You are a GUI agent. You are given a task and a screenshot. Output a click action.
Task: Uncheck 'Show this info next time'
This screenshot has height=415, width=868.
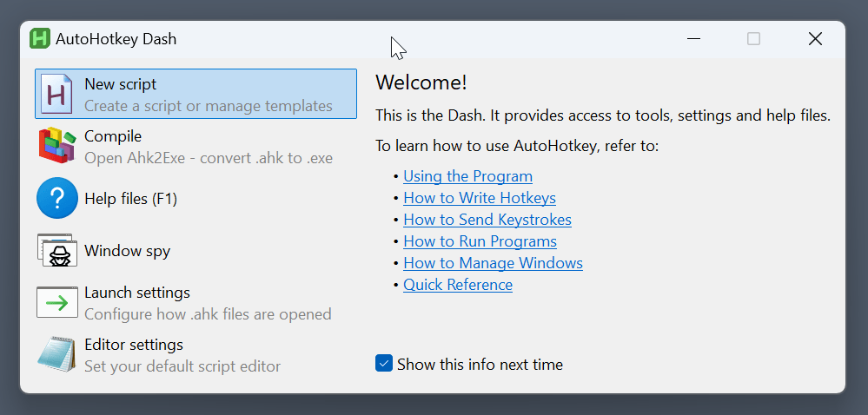(384, 364)
